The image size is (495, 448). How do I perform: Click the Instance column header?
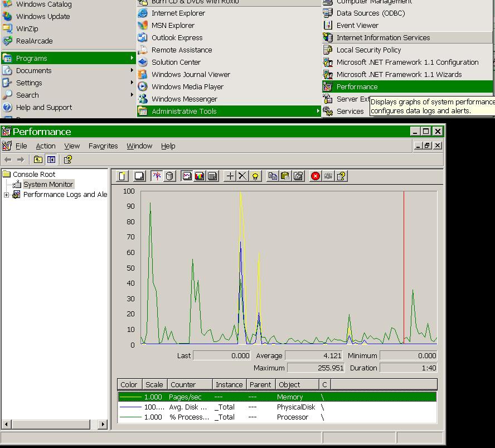[x=230, y=384]
